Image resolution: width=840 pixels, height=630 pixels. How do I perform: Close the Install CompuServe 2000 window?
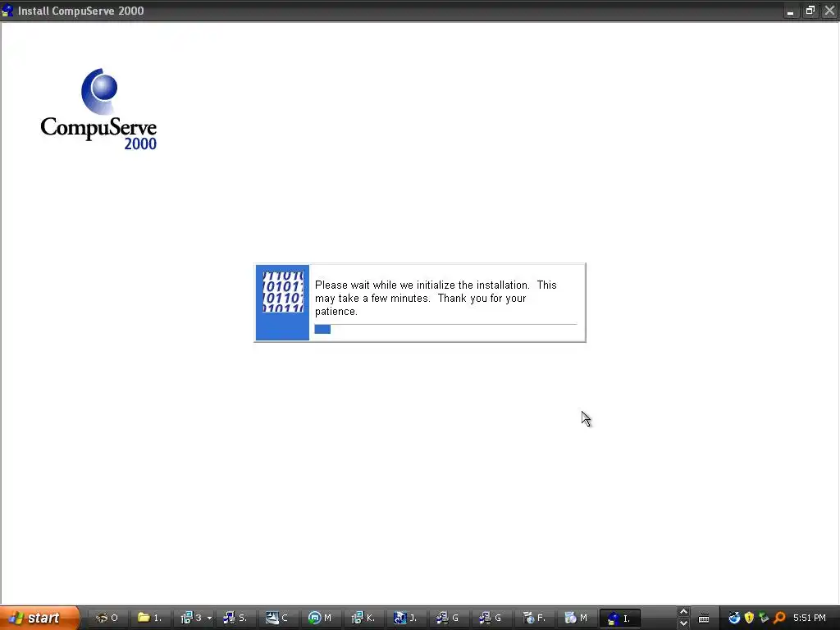pyautogui.click(x=830, y=11)
